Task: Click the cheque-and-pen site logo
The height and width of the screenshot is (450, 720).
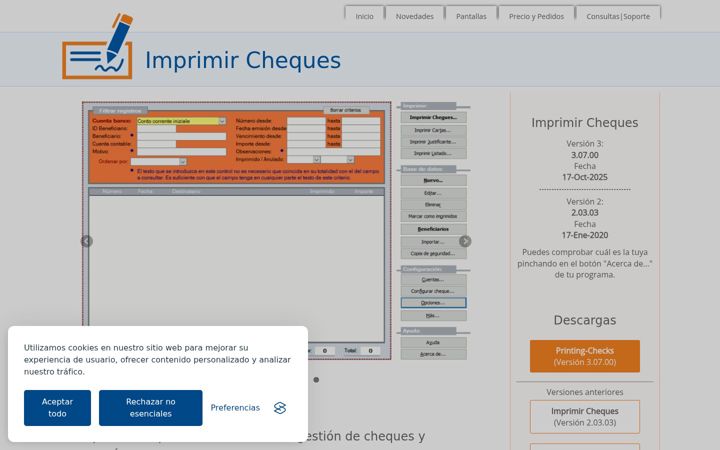Action: tap(97, 46)
